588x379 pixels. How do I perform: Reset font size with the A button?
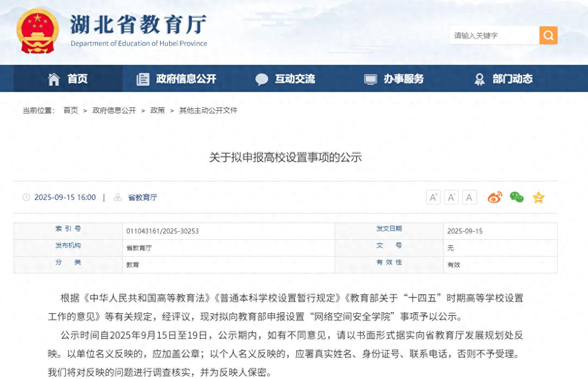[x=469, y=197]
